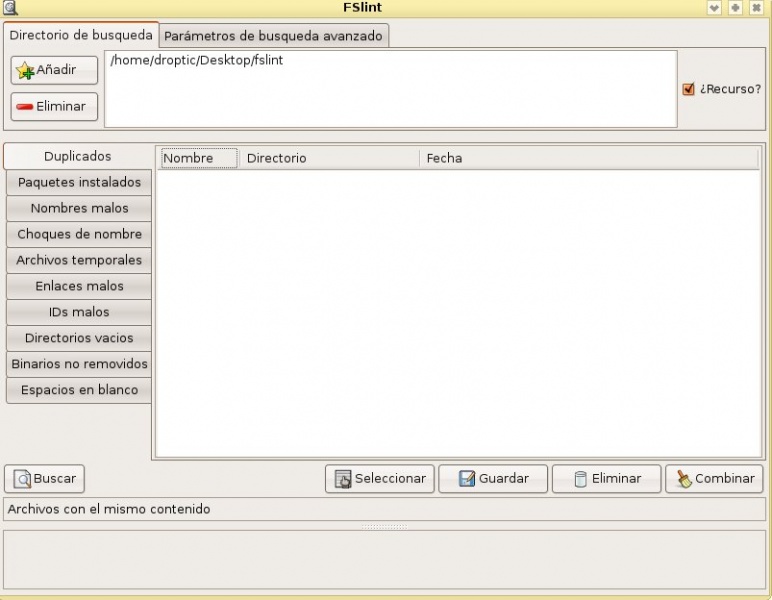Show the Archivos temporales list
Image resolution: width=772 pixels, height=600 pixels.
[x=79, y=260]
